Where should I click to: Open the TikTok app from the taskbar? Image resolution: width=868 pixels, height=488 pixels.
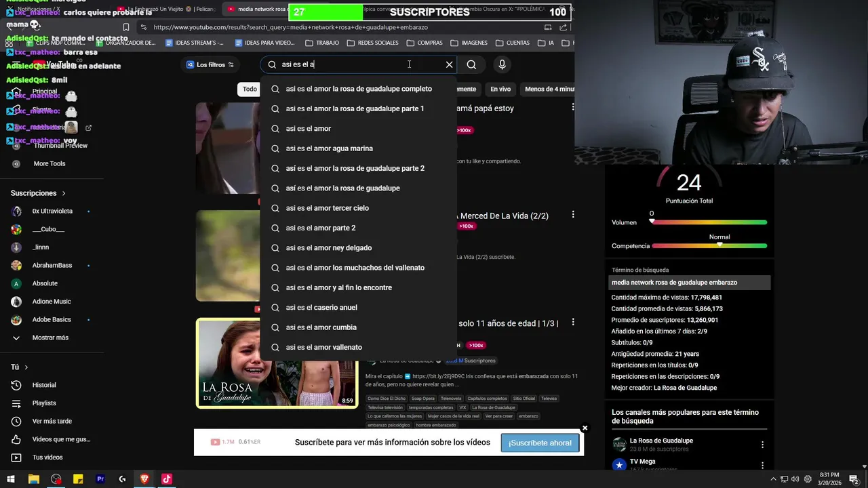tap(167, 479)
